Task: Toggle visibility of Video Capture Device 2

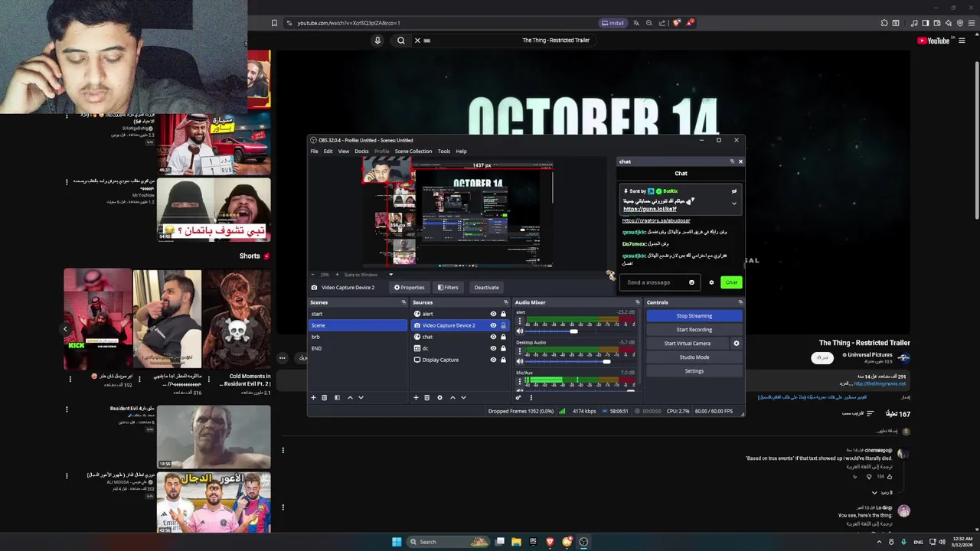Action: 493,325
